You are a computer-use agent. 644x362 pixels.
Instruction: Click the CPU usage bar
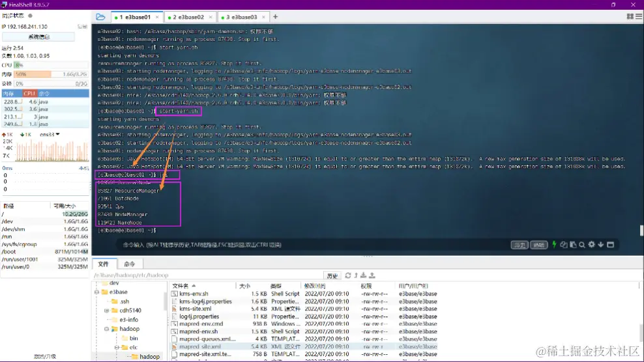tap(51, 65)
